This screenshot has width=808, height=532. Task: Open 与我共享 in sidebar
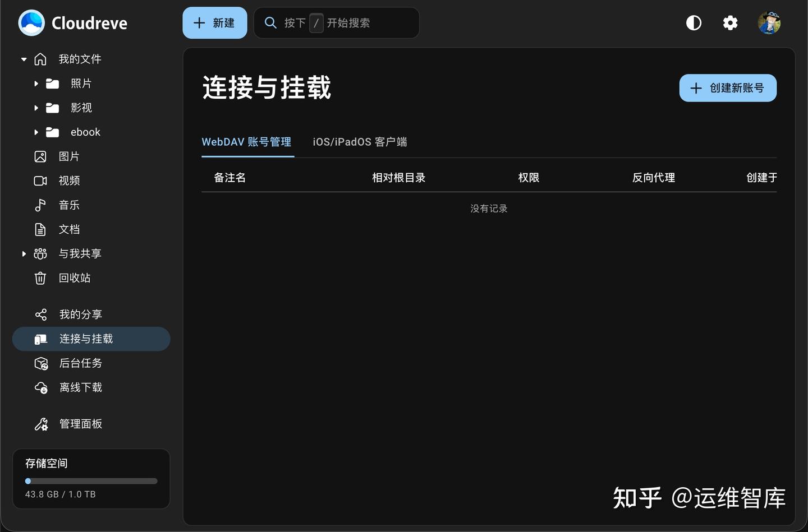[80, 254]
